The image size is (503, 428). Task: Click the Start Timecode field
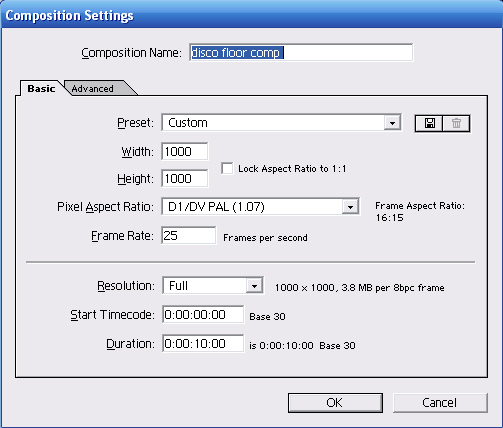coord(203,314)
